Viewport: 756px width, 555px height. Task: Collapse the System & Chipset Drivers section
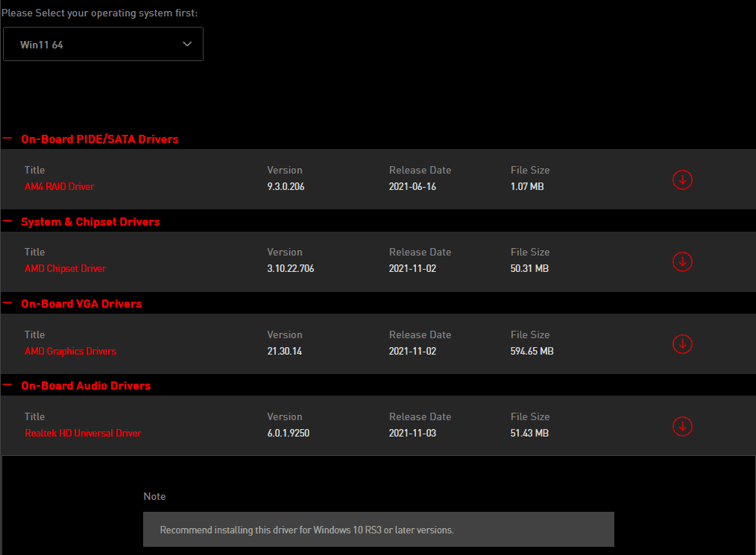(7, 221)
